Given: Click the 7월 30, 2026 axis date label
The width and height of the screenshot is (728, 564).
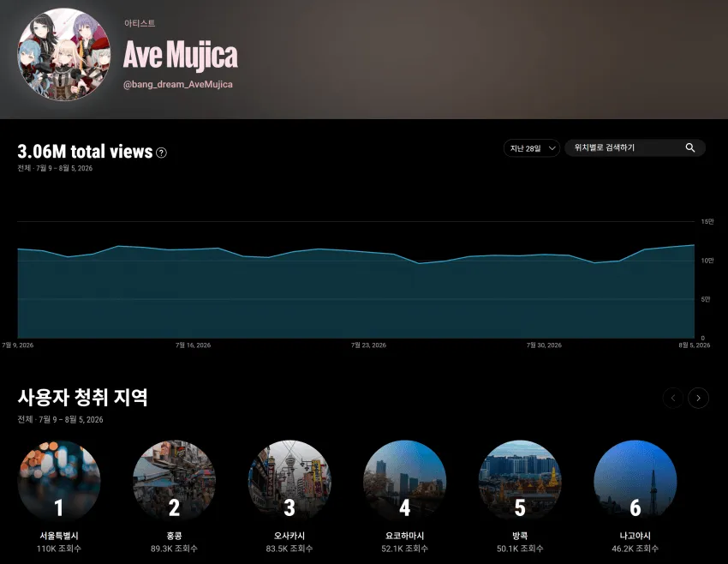Looking at the screenshot, I should (x=544, y=345).
